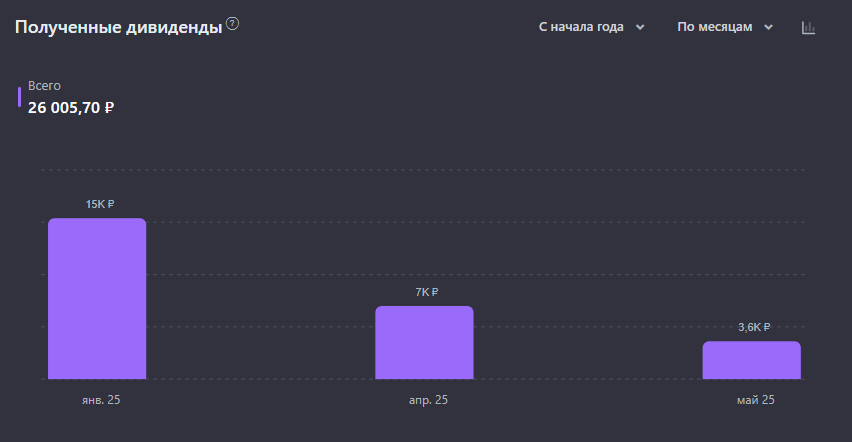Click the '7K ₽' bar value label
Screen dimensions: 852x442
427,292
